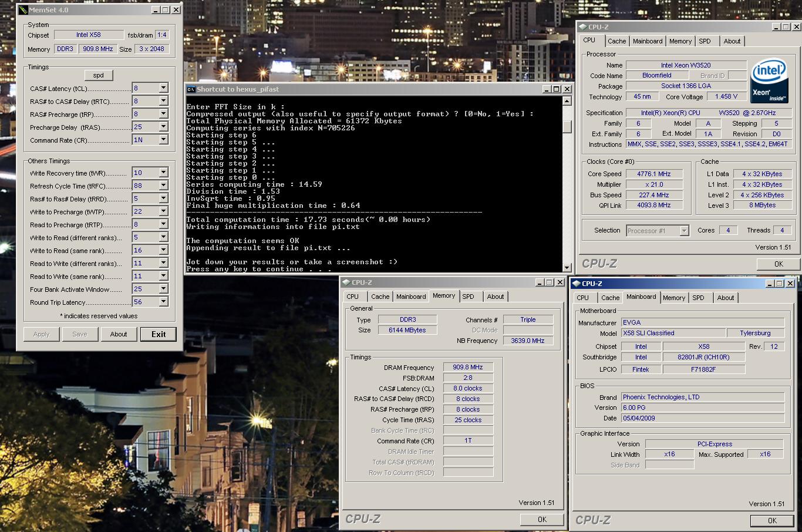802x532 pixels.
Task: Click OK in the CPU-Z CPU window
Action: pyautogui.click(x=779, y=264)
